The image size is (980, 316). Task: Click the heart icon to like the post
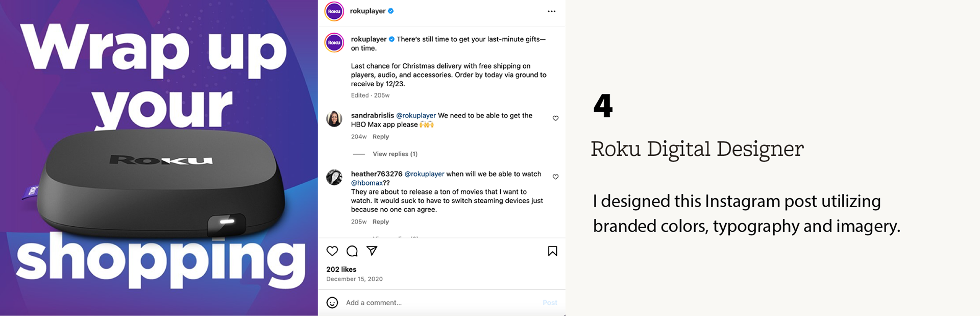(x=332, y=251)
